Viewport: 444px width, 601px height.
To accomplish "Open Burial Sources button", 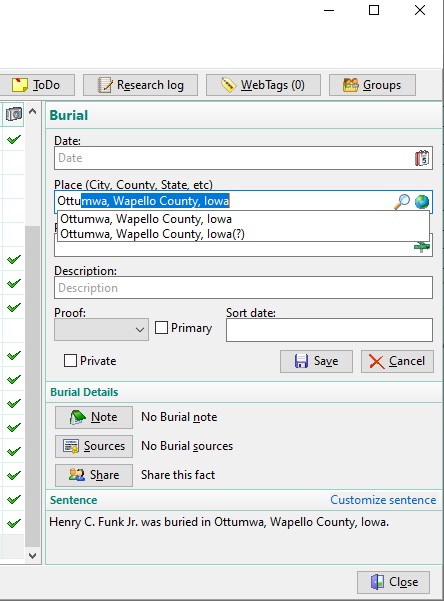I will [94, 446].
